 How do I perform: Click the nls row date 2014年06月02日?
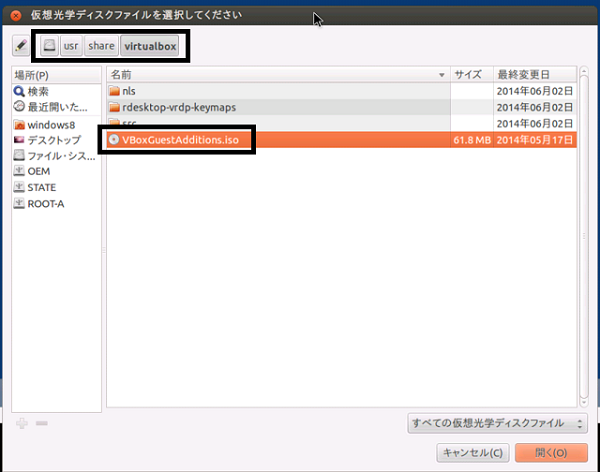(535, 91)
